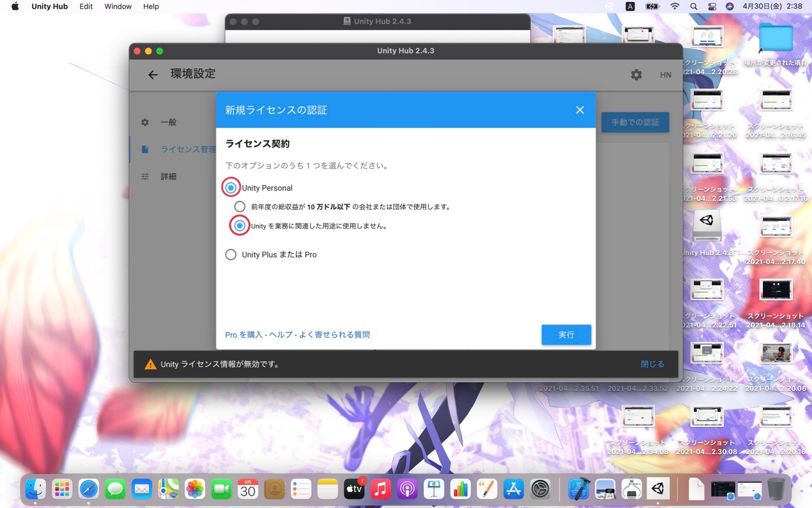The image size is (812, 508).
Task: Open the Pro を購入 link
Action: [244, 334]
